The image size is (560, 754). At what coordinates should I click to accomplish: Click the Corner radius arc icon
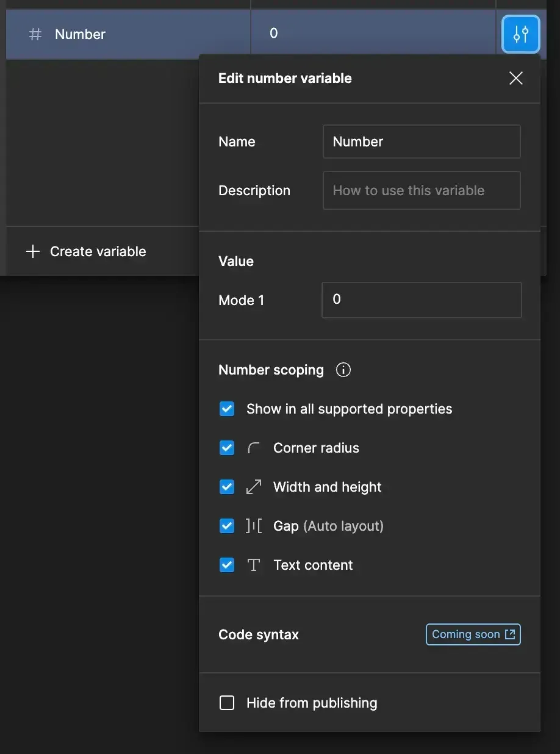[x=254, y=448]
